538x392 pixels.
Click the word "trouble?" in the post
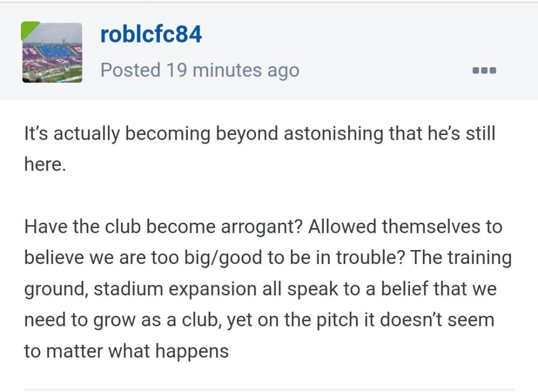(x=374, y=258)
